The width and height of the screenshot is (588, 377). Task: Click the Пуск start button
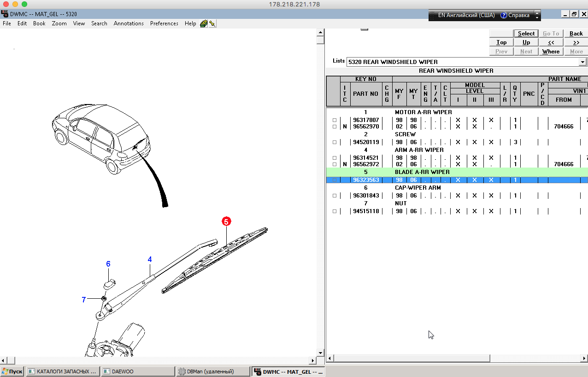pos(12,371)
